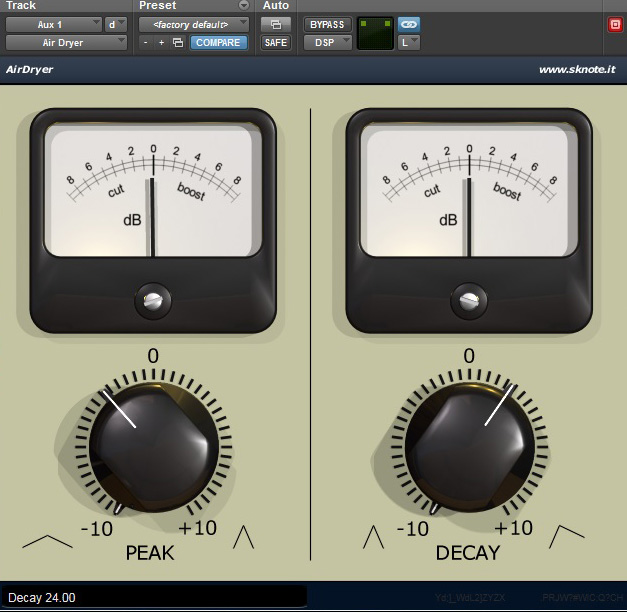
Task: Click the green clip indicator meter
Action: [x=375, y=34]
